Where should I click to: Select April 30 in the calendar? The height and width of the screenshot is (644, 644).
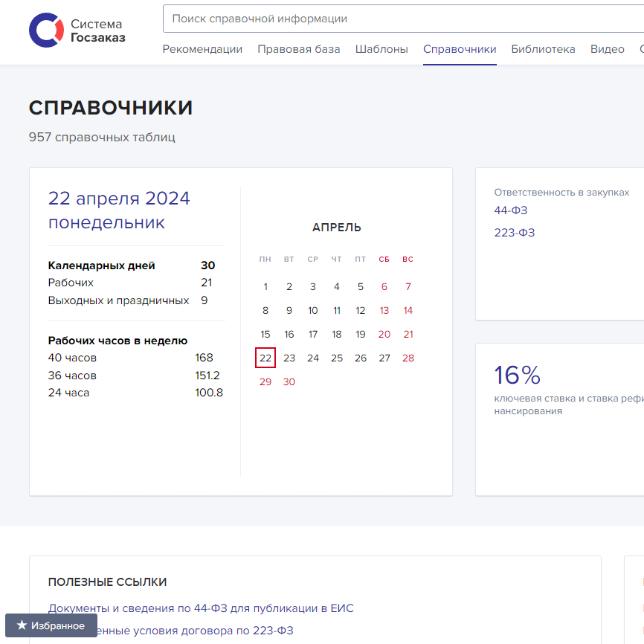289,381
